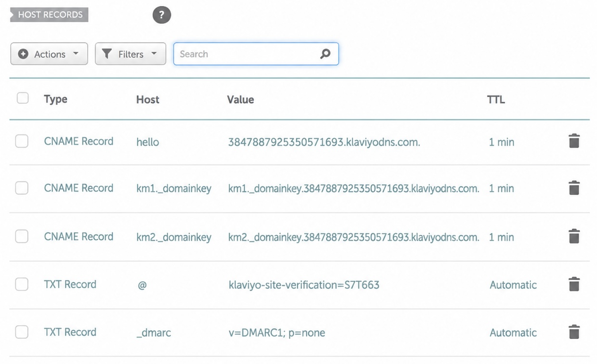Mark the @ TXT record checkbox
This screenshot has height=364, width=597.
22,284
